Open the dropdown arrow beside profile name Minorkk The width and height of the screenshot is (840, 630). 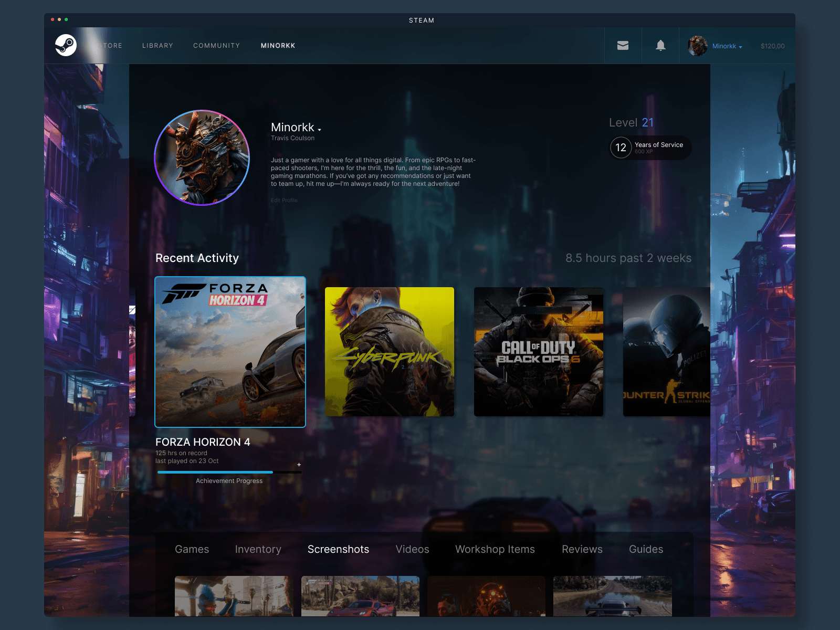(x=319, y=129)
